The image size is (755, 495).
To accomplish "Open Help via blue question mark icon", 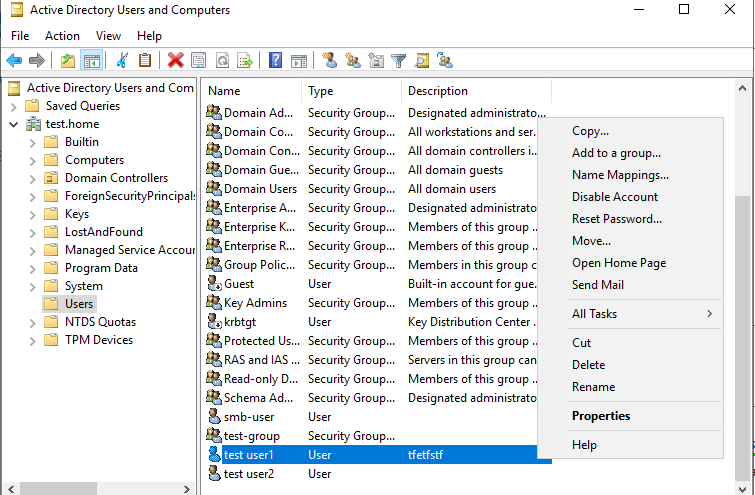I will 275,61.
